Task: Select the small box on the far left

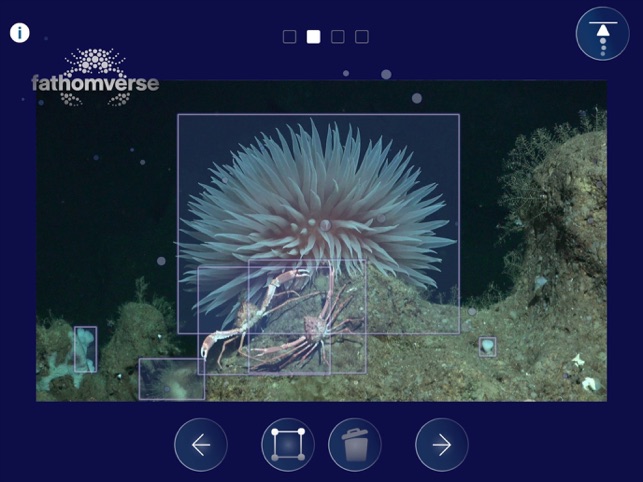Action: [x=85, y=349]
